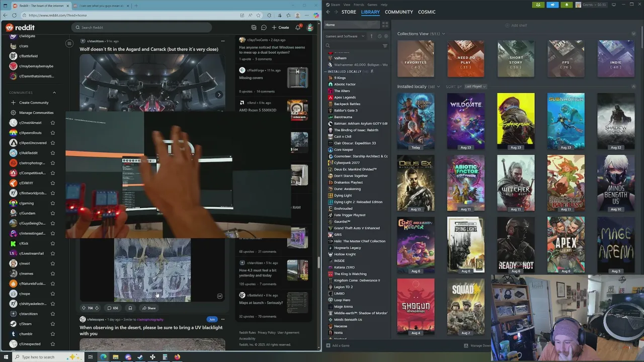Switch Steam library to grid view icon

point(385,25)
